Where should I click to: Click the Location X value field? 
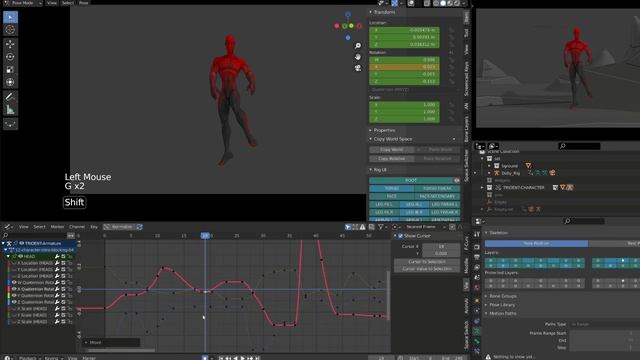(x=404, y=30)
